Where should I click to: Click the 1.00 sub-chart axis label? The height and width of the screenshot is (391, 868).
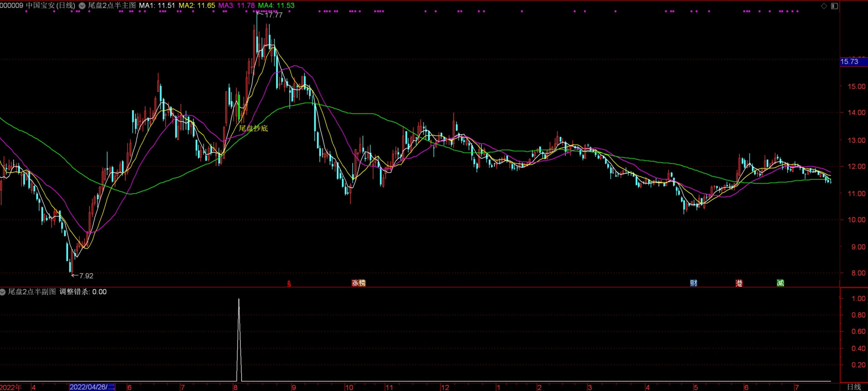pyautogui.click(x=858, y=298)
